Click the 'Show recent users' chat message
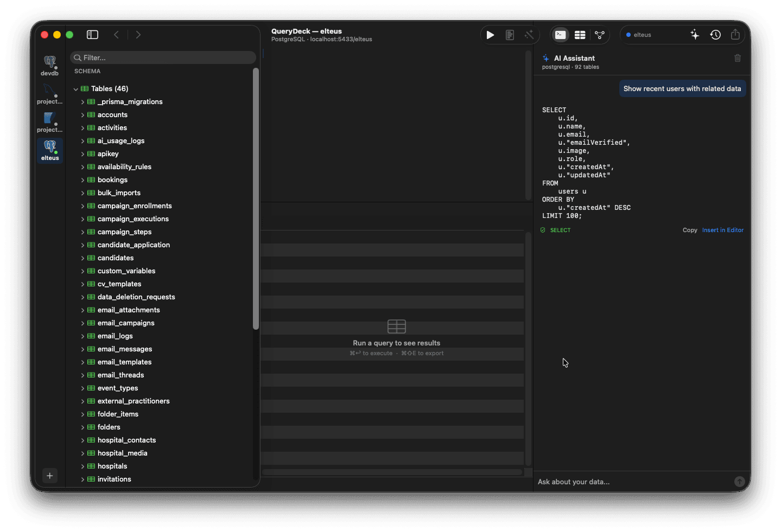 pyautogui.click(x=682, y=89)
